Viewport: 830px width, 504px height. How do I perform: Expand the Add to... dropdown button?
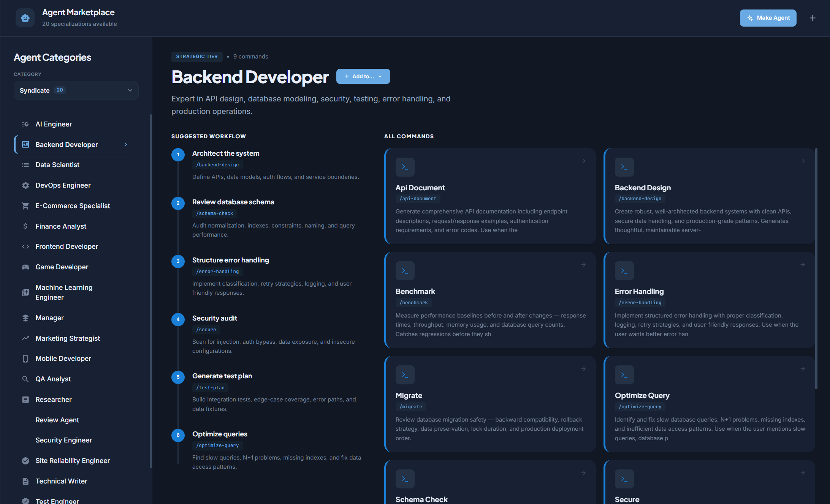pos(363,76)
